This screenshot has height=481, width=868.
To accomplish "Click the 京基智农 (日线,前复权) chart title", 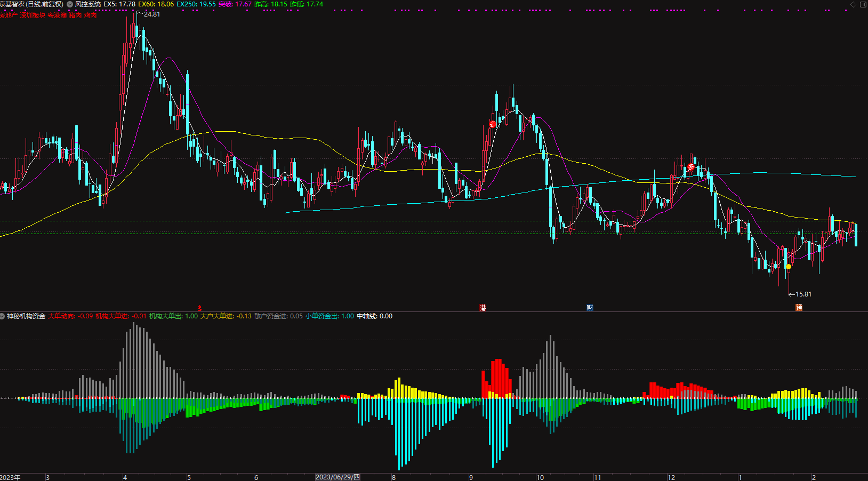I will tap(31, 4).
